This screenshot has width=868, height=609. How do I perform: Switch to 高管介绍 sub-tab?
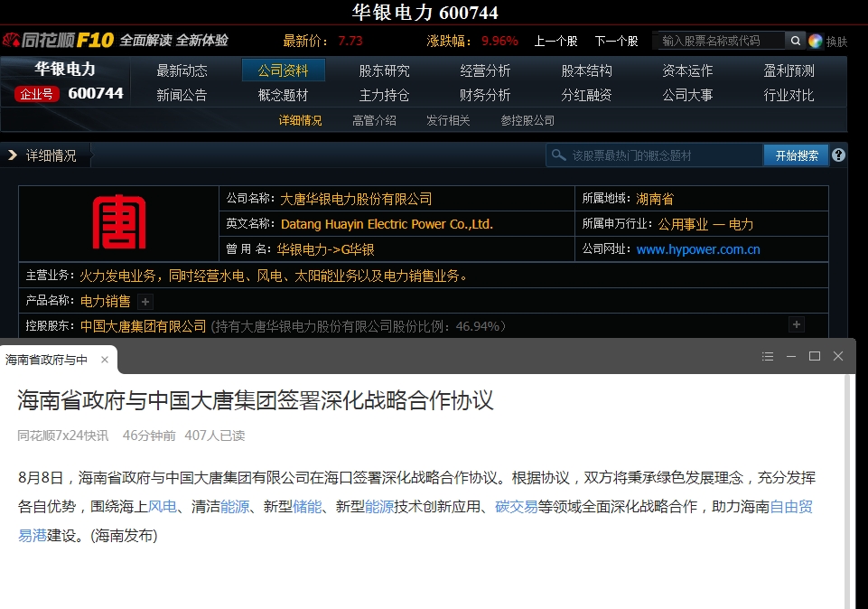click(x=374, y=120)
